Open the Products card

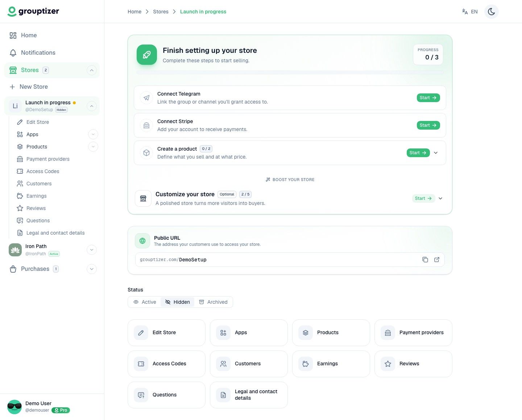pos(331,333)
